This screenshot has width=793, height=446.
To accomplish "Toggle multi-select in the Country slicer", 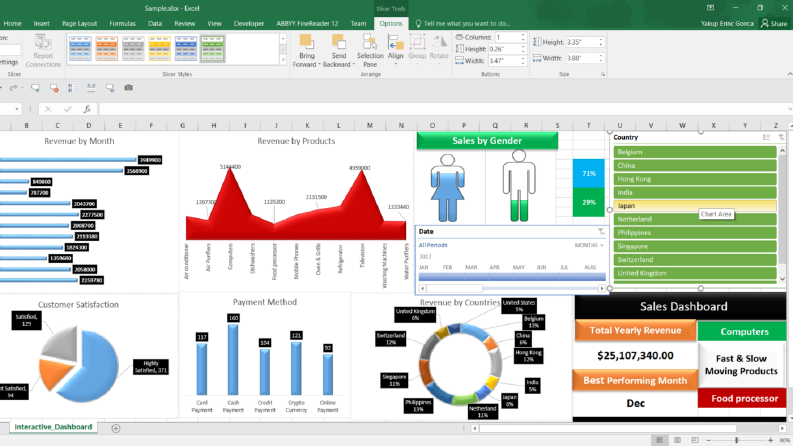I will pyautogui.click(x=767, y=138).
